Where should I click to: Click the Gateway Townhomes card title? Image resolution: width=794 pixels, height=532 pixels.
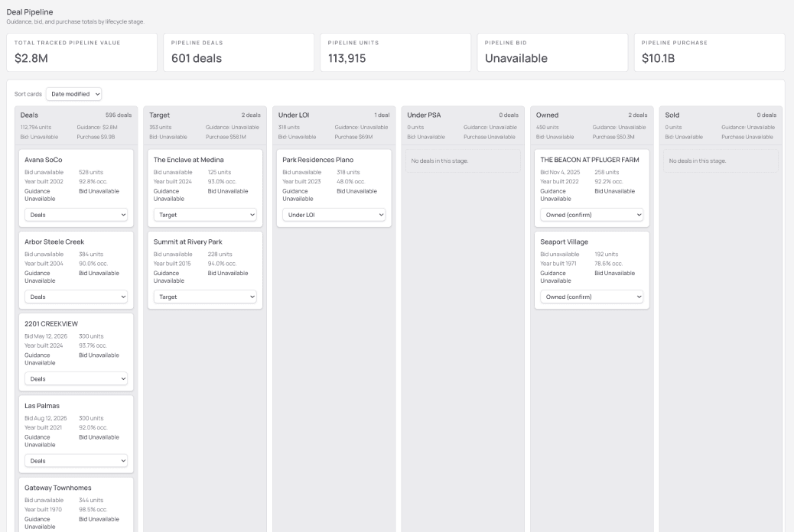(57, 488)
